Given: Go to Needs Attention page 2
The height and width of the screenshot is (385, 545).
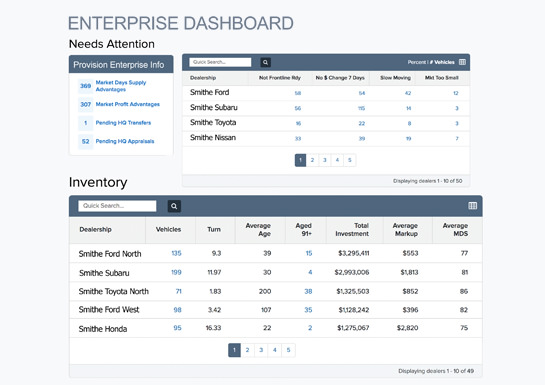Looking at the screenshot, I should [312, 160].
